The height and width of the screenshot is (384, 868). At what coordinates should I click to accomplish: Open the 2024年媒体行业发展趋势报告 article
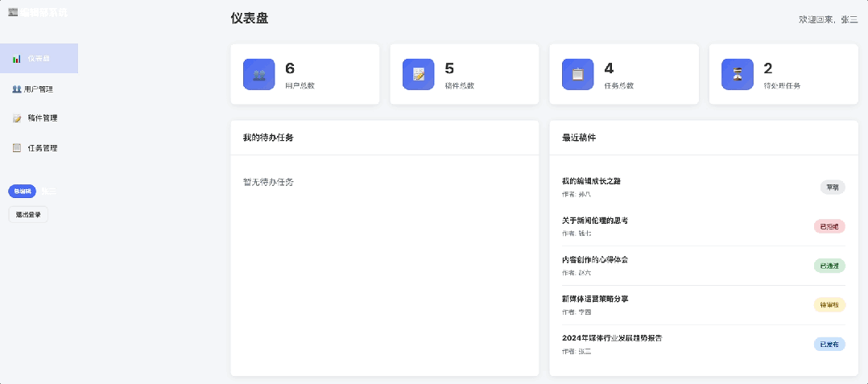611,338
